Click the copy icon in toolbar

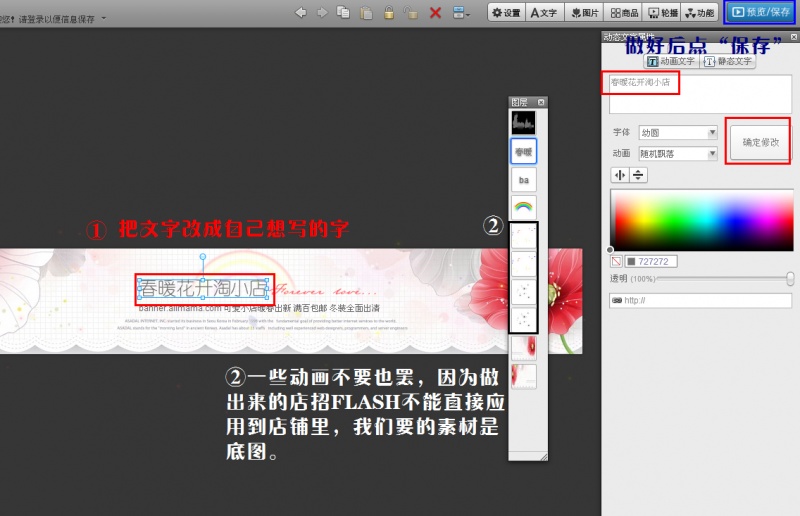coord(344,12)
